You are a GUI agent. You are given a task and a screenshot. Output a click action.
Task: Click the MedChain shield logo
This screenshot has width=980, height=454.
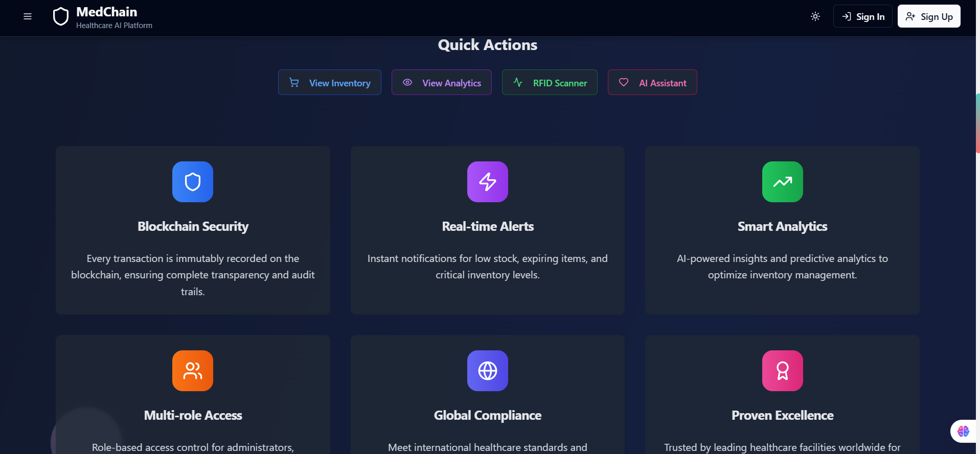coord(61,17)
